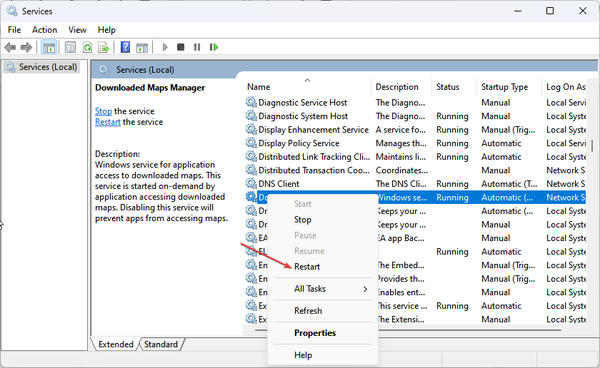Sort by the Name column header

pyautogui.click(x=259, y=87)
